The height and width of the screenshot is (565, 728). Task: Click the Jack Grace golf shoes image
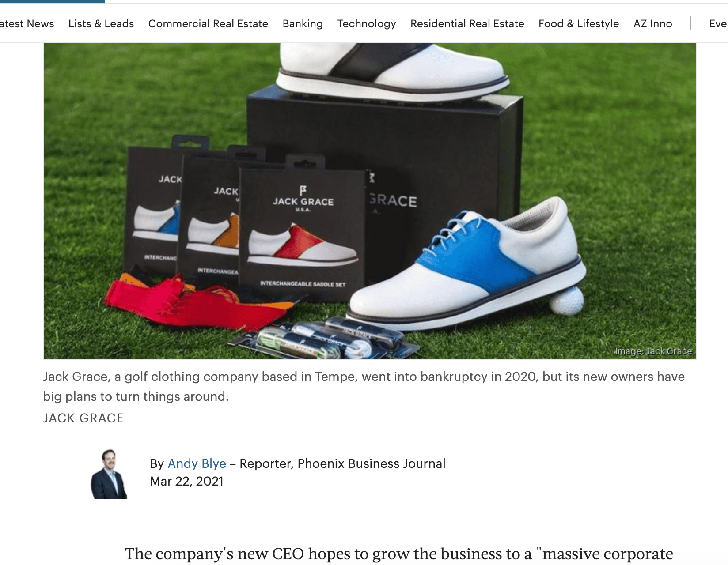coord(370,201)
